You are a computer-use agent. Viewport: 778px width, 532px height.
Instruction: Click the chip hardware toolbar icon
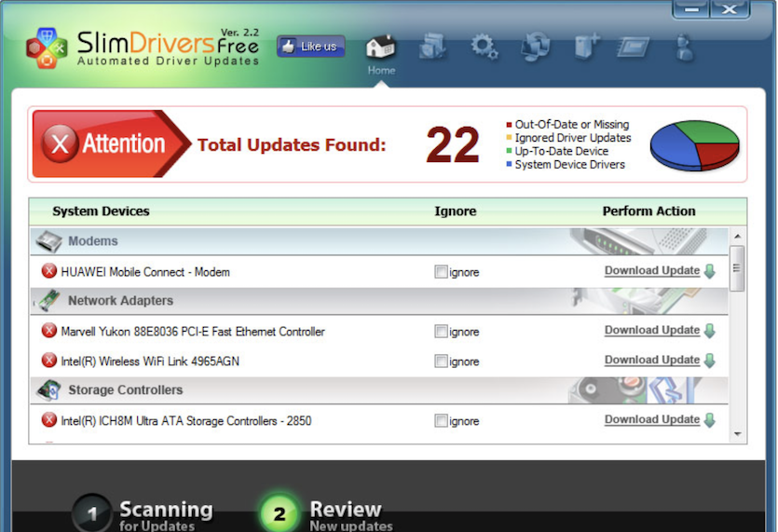634,48
